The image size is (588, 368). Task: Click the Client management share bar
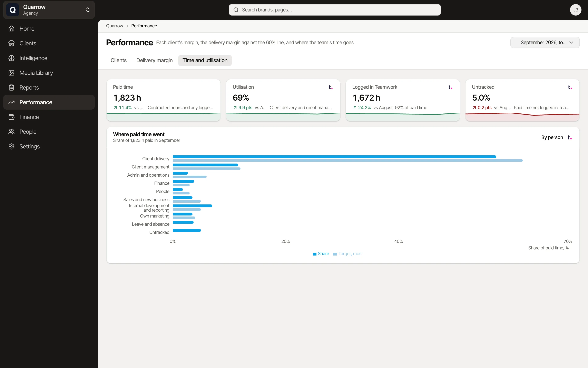pos(205,165)
